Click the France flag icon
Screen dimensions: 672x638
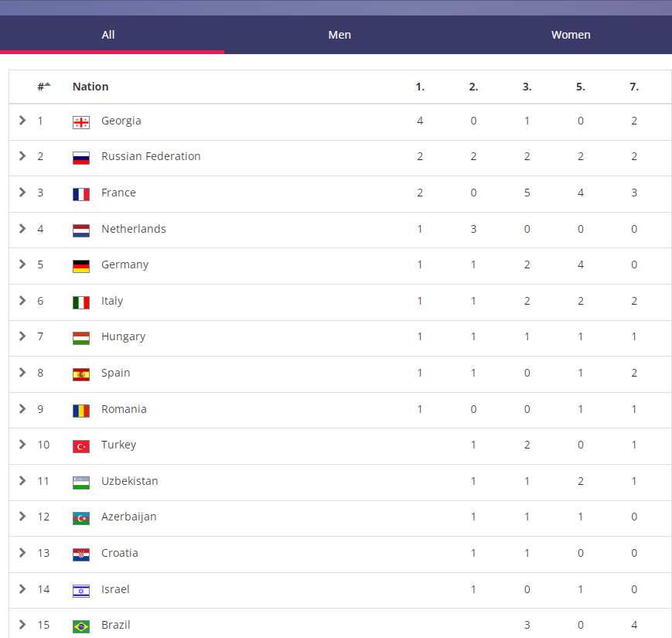point(81,194)
